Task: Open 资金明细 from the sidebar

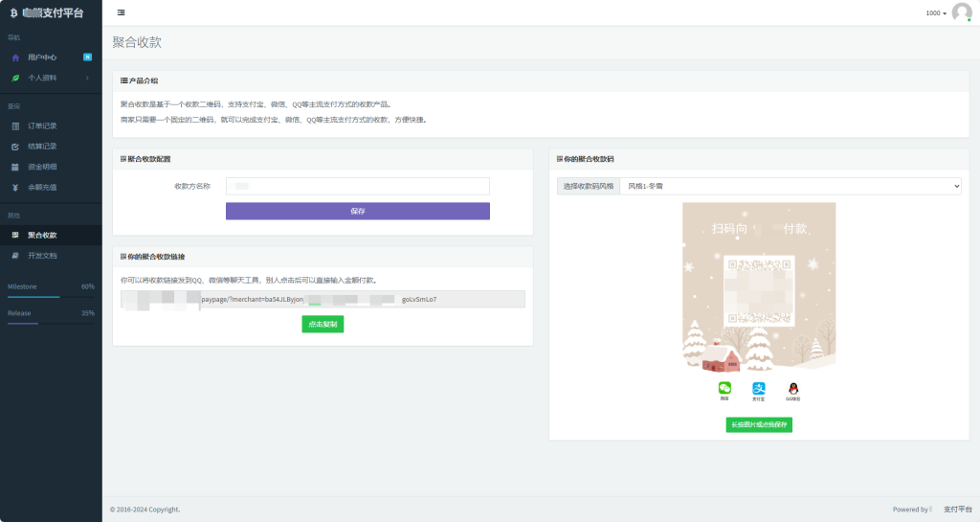Action: point(42,167)
